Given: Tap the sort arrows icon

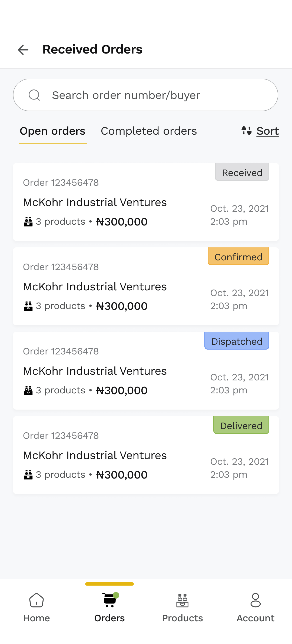Looking at the screenshot, I should [x=247, y=131].
